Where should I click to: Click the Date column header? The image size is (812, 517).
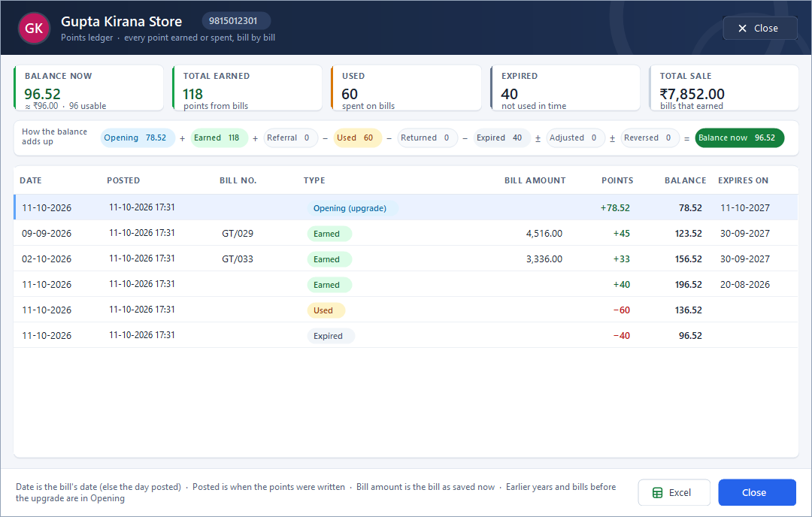(x=31, y=180)
